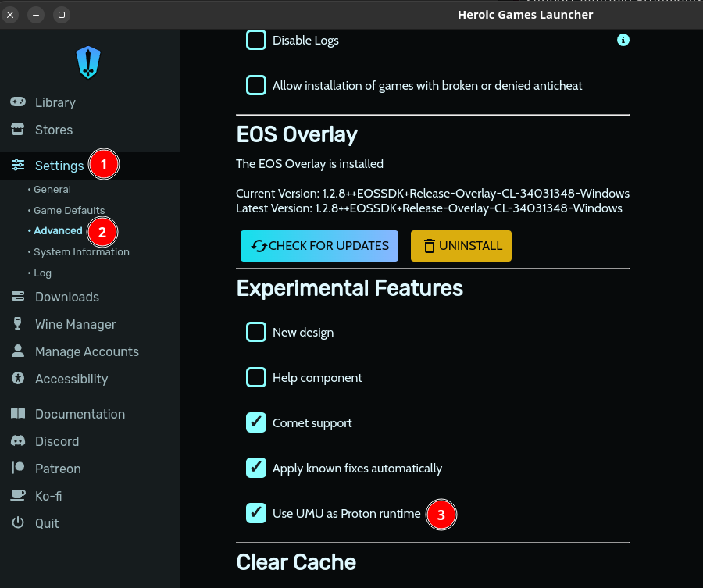Click the Downloads icon in sidebar

coord(18,296)
